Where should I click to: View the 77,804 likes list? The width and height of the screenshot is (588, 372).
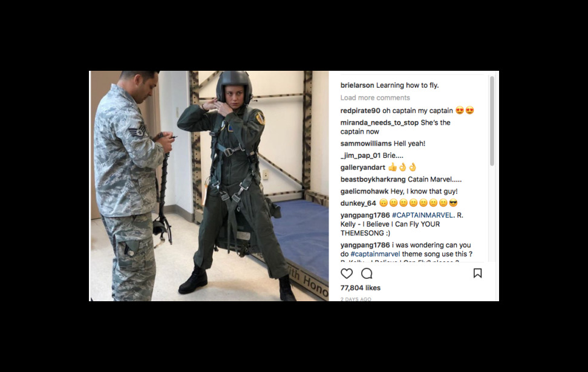tap(361, 288)
